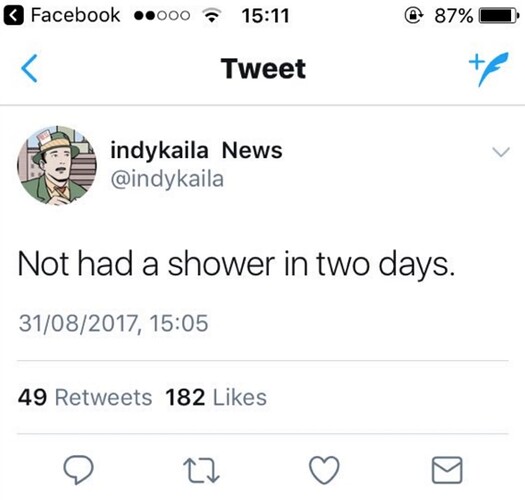Image resolution: width=525 pixels, height=500 pixels.
Task: Tap the retweet arrows icon
Action: (x=201, y=471)
